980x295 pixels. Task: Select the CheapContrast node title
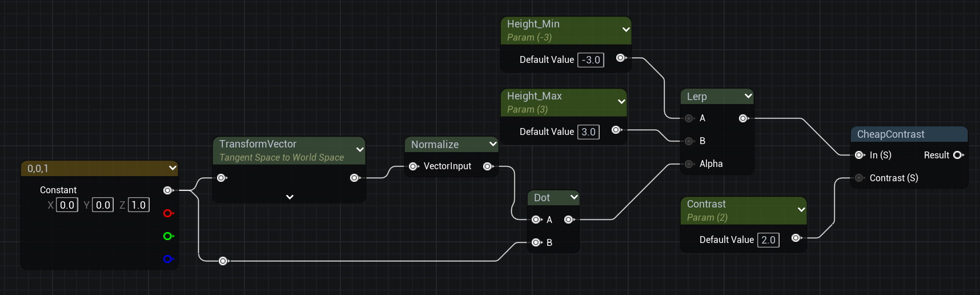point(891,134)
